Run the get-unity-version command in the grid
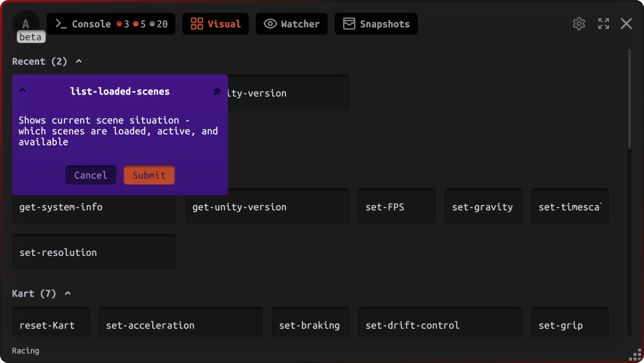 (x=267, y=207)
